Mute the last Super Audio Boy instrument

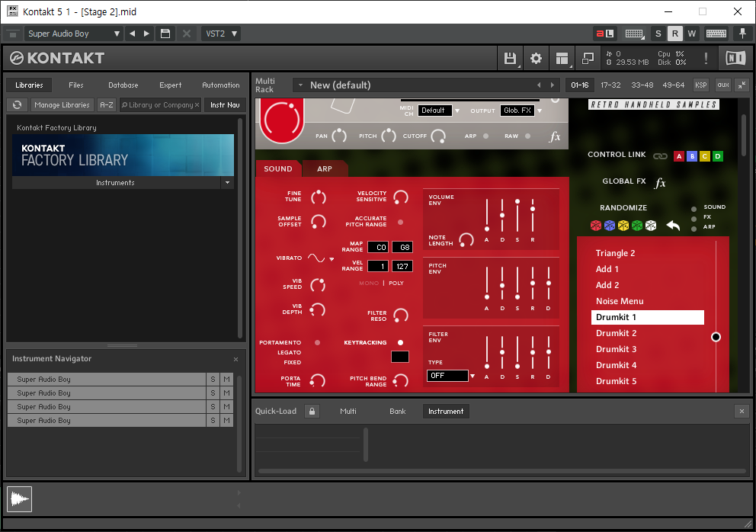point(226,421)
